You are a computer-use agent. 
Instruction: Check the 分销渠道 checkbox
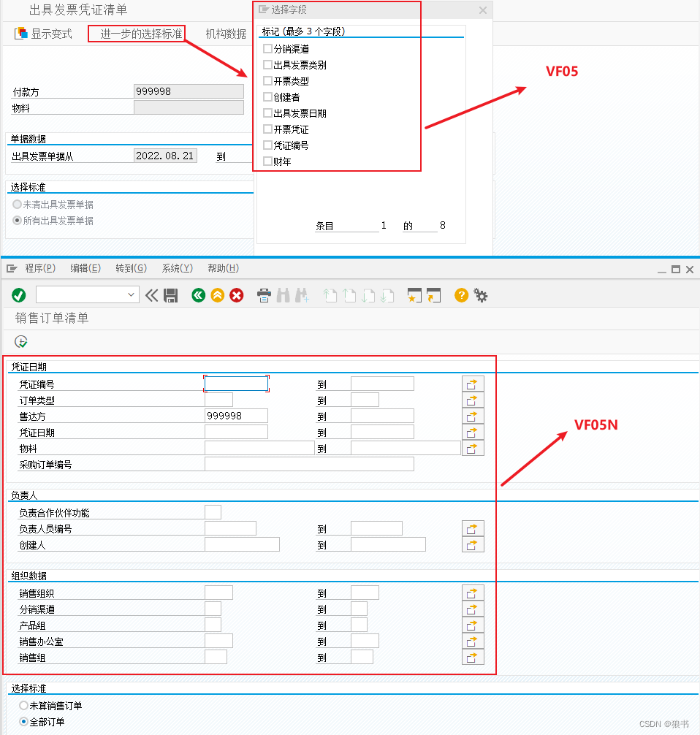click(267, 48)
